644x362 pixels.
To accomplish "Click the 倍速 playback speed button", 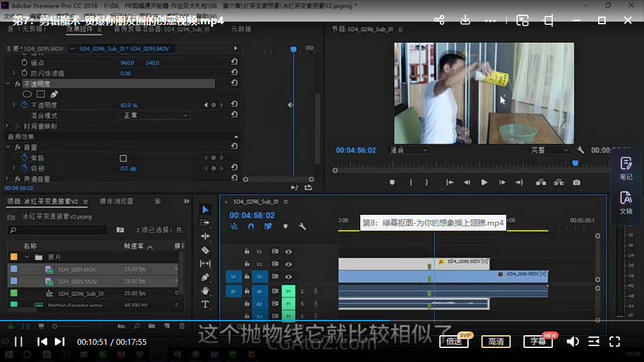I will 454,342.
